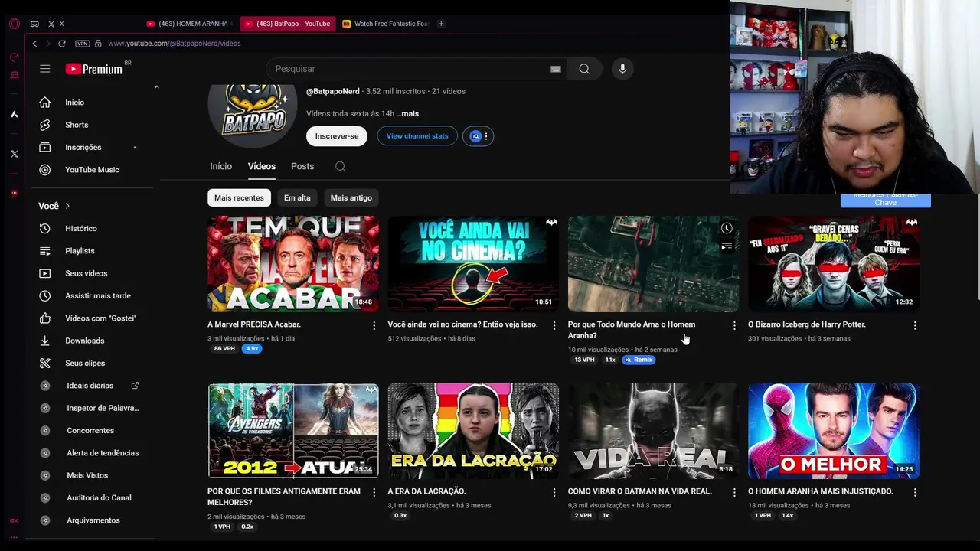980x551 pixels.
Task: Select the channel Vídeos tab
Action: pyautogui.click(x=262, y=166)
